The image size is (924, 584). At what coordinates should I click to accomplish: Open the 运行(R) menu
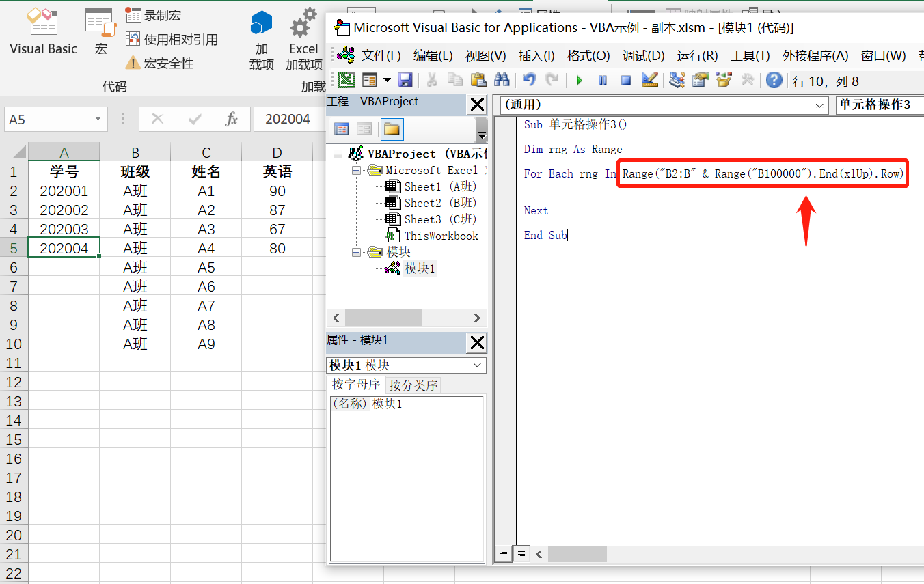click(x=697, y=56)
